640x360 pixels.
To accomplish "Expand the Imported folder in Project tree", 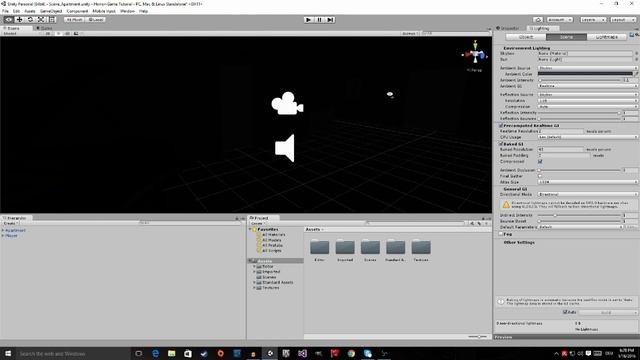I will tap(254, 272).
